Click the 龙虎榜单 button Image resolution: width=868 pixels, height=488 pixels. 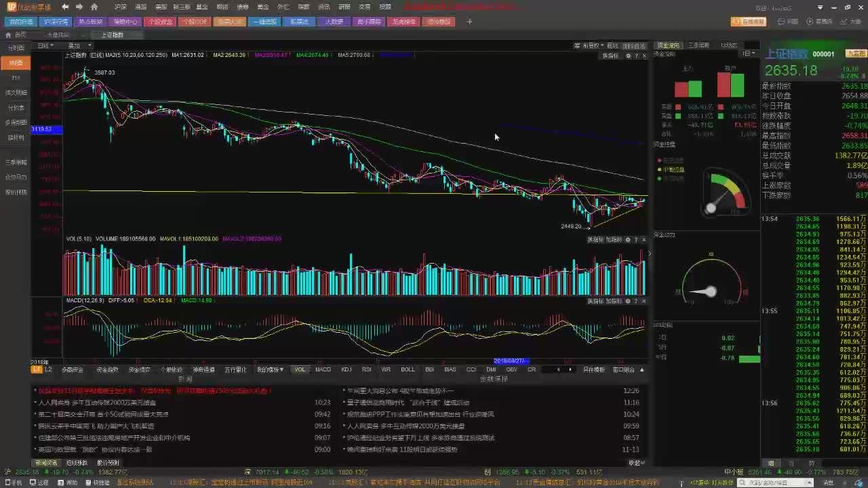(404, 22)
